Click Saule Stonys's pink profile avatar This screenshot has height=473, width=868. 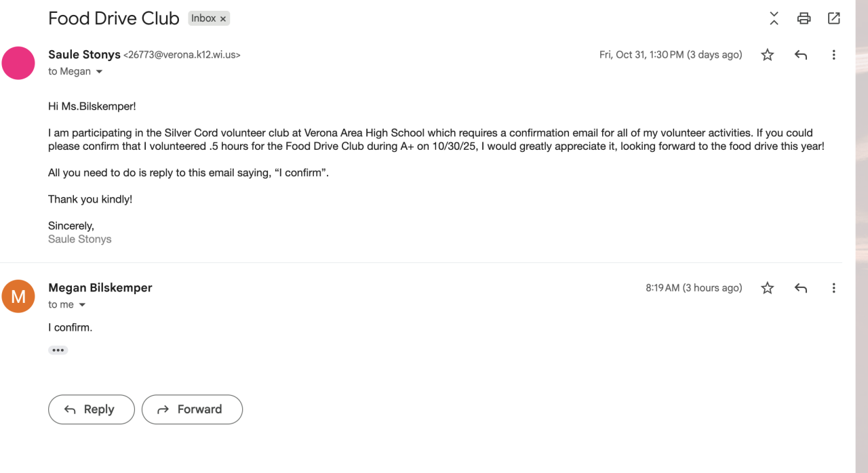[x=18, y=63]
